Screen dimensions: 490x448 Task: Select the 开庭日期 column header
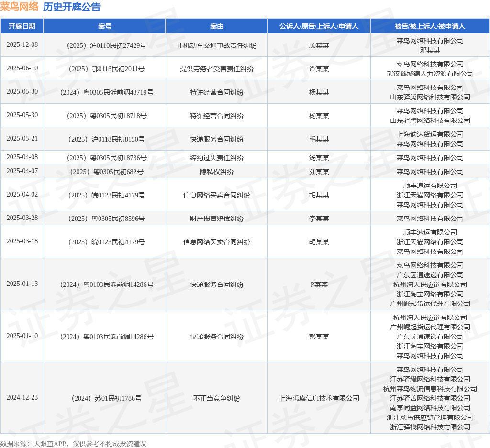[x=22, y=26]
